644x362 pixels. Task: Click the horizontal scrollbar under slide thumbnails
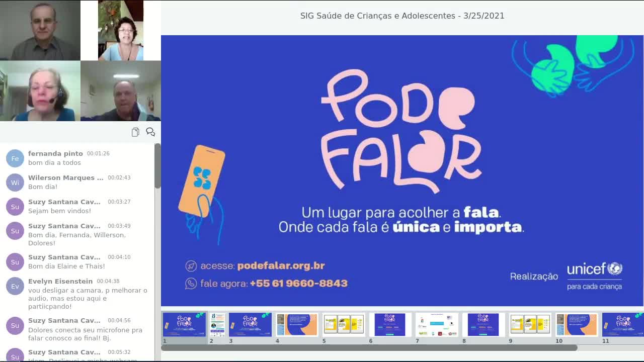[369, 347]
